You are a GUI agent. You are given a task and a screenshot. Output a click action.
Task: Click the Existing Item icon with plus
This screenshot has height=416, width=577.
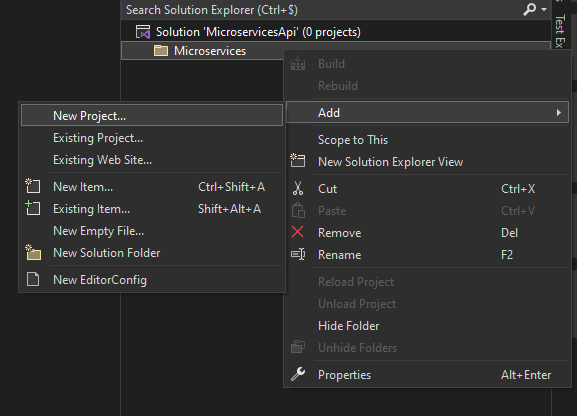click(x=33, y=208)
